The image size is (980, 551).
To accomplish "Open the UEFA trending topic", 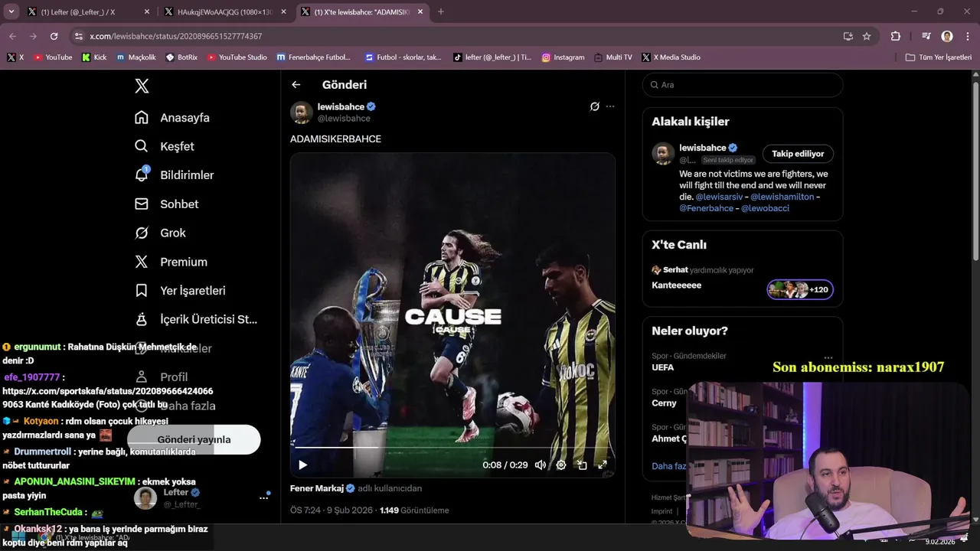I will (663, 367).
